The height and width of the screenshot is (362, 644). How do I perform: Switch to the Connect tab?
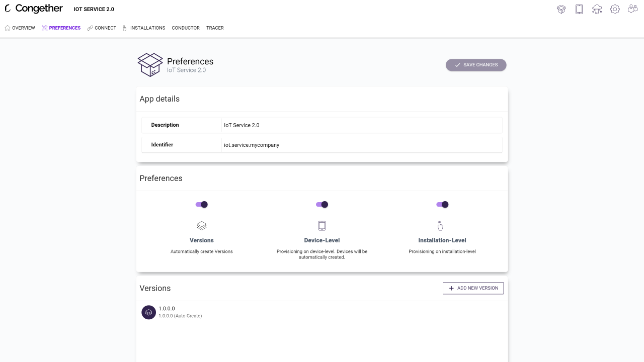pyautogui.click(x=102, y=28)
